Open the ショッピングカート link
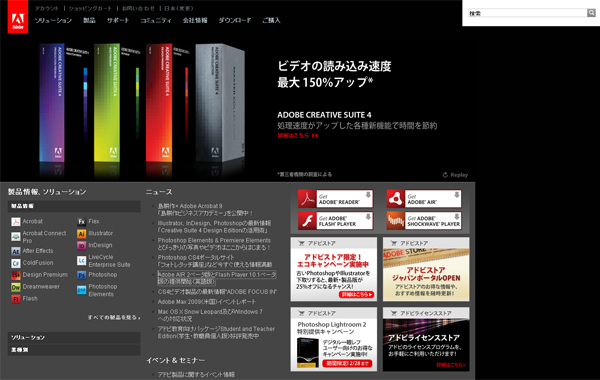 point(90,8)
